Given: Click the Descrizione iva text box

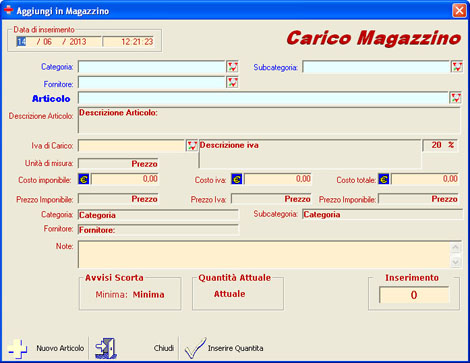Looking at the screenshot, I should pos(310,154).
